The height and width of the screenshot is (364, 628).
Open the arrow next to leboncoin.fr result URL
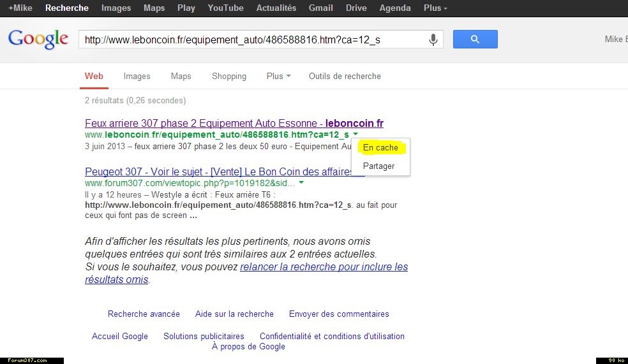[355, 135]
